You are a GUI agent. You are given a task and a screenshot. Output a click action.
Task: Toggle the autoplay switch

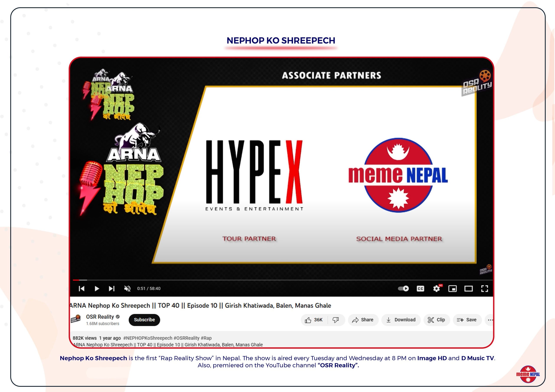(x=403, y=289)
